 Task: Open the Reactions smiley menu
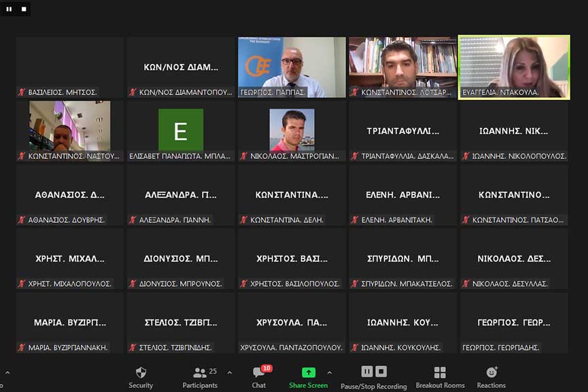491,377
